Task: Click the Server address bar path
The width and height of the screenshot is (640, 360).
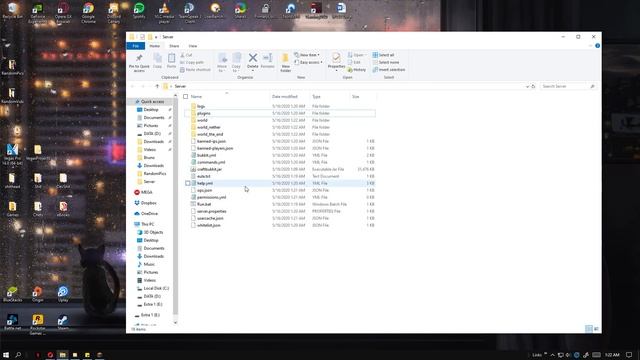Action: click(180, 87)
